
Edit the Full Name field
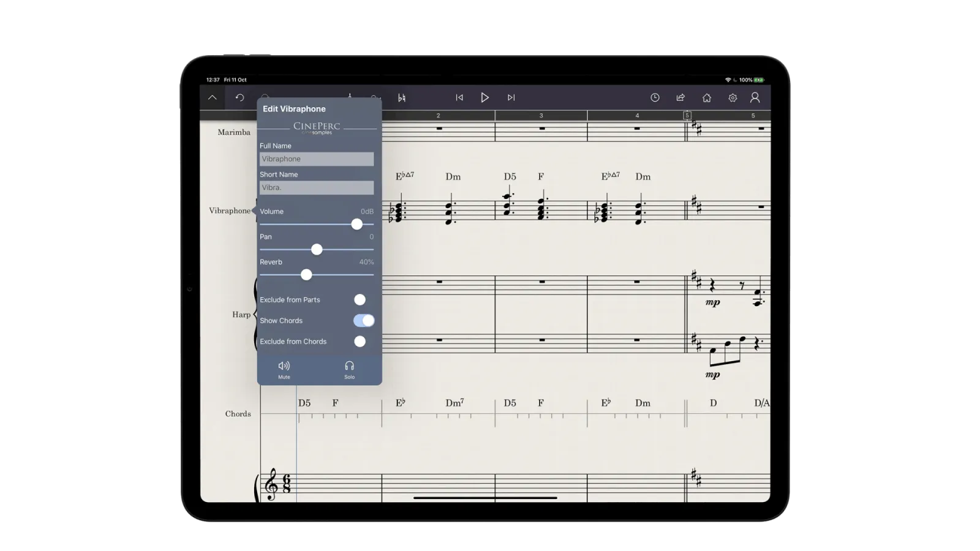(317, 159)
